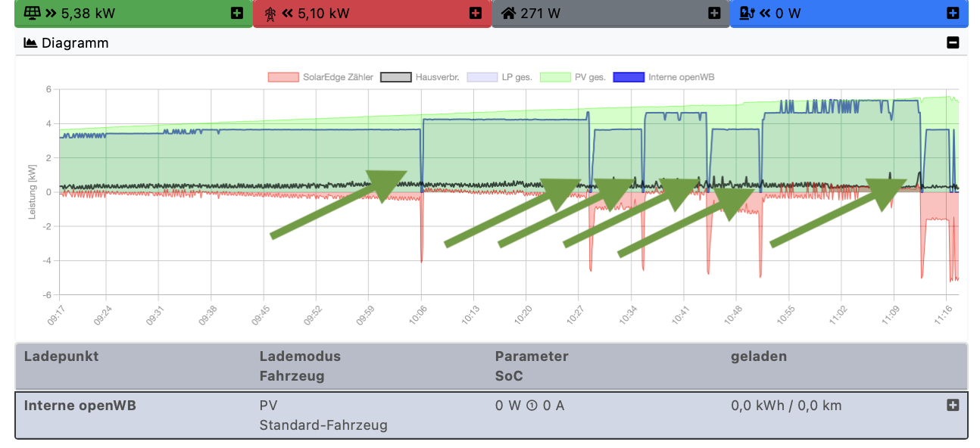The image size is (980, 448).
Task: Toggle PV ges. legend series
Action: point(573,77)
